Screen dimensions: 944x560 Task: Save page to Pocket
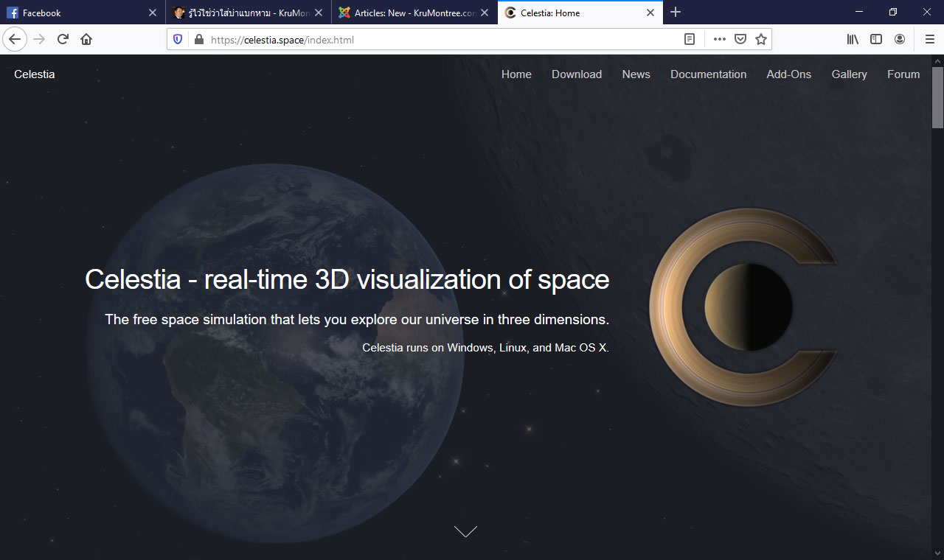coord(740,40)
